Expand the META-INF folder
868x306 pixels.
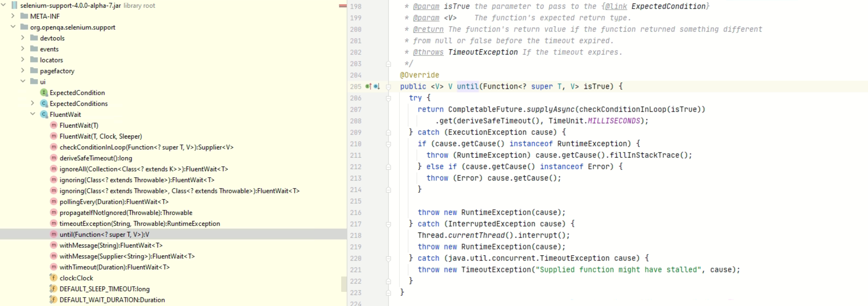pos(13,16)
